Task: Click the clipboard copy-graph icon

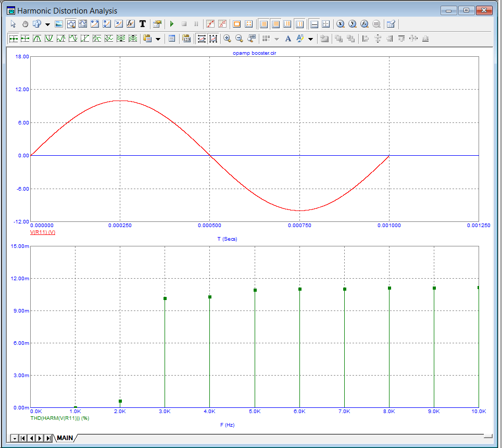Action: [x=147, y=39]
